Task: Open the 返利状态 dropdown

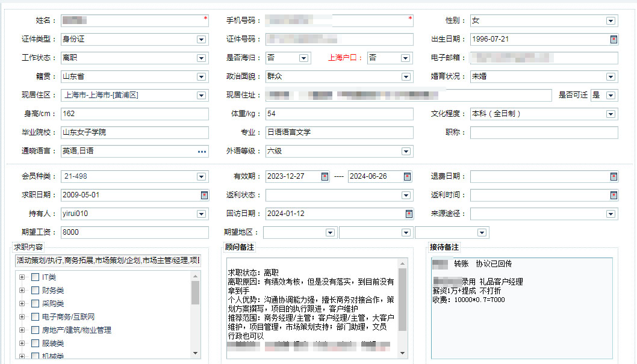Action: point(406,195)
